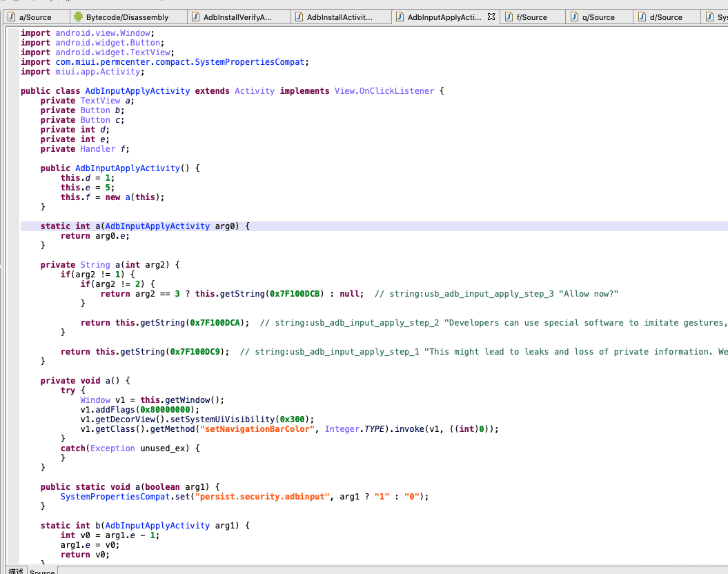Click SystemPropertiesCompat in the import line
This screenshot has width=728, height=574.
[249, 62]
